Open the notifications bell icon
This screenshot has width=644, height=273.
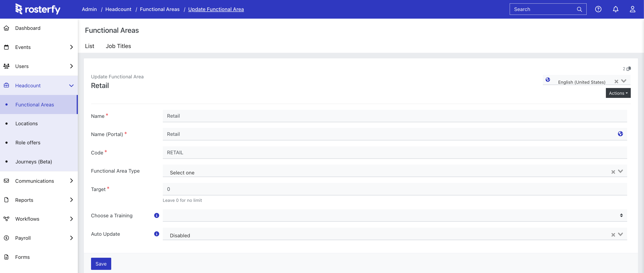click(616, 9)
